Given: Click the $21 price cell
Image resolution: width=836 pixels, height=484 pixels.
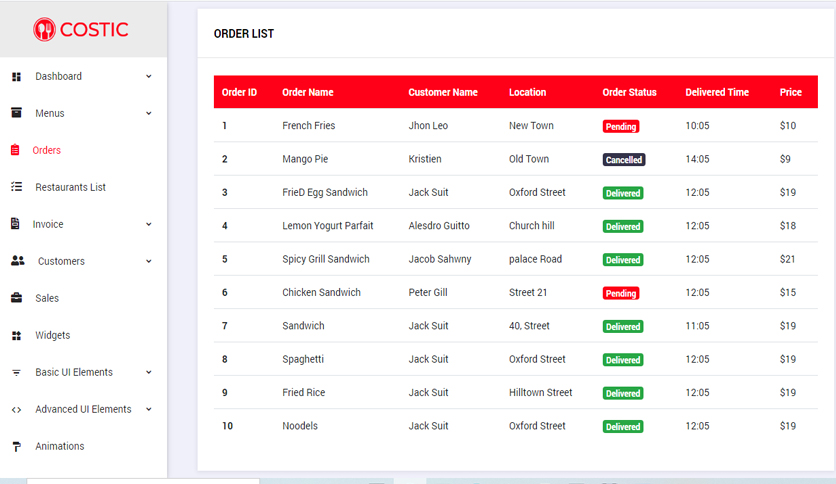Looking at the screenshot, I should pos(787,259).
